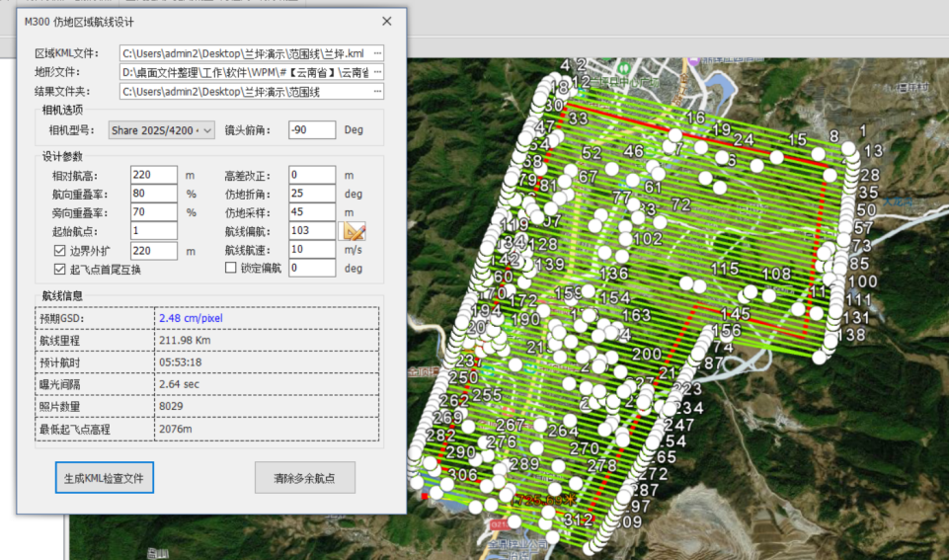
Task: Open the 地形文件 browse button
Action: click(x=377, y=72)
